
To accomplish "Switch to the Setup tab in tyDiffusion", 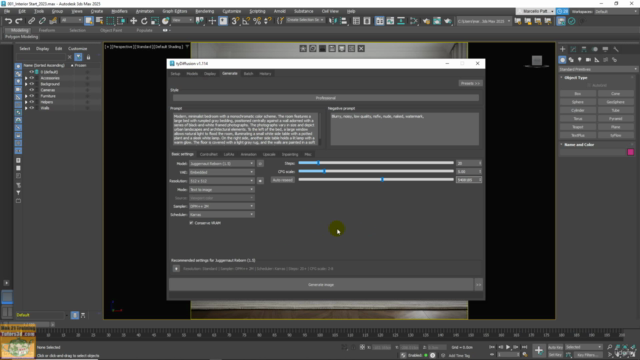I will tap(176, 74).
